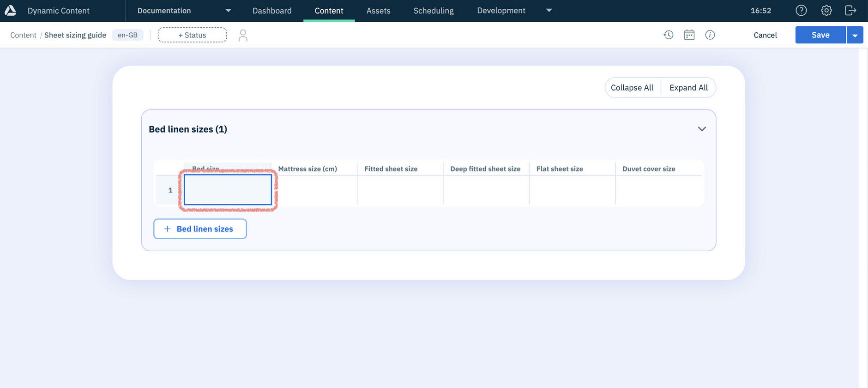The image size is (868, 388).
Task: Collapse the Bed linen sizes section
Action: click(701, 129)
